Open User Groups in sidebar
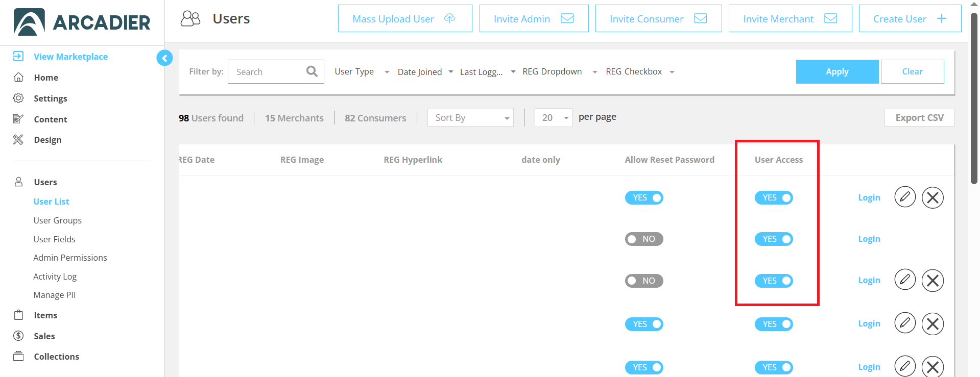 click(x=57, y=220)
